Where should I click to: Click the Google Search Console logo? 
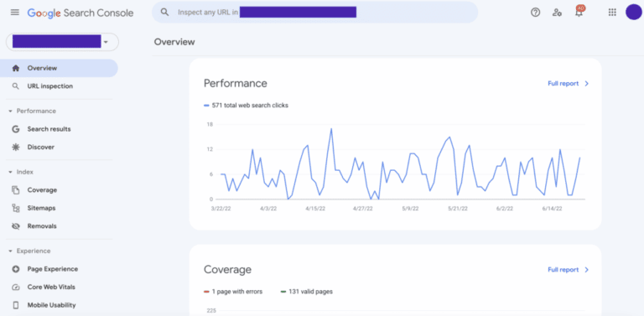tap(80, 13)
